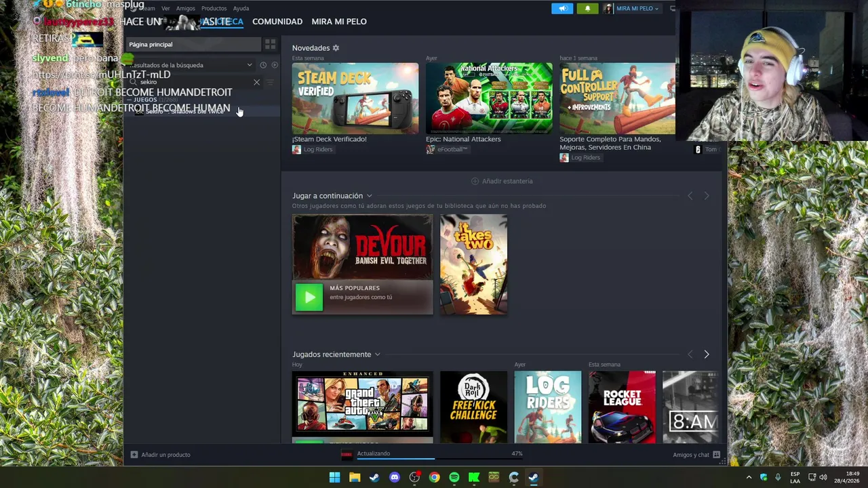Screen dimensions: 868x488
Task: Open the MIRA MI PELO account dropdown
Action: coord(631,8)
